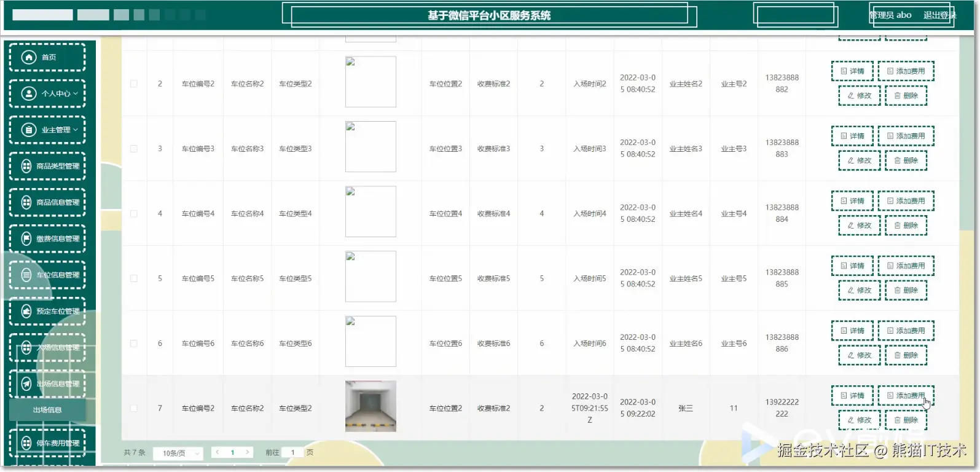This screenshot has height=472, width=980.
Task: Click the person icon for 个人中心
Action: tap(29, 93)
